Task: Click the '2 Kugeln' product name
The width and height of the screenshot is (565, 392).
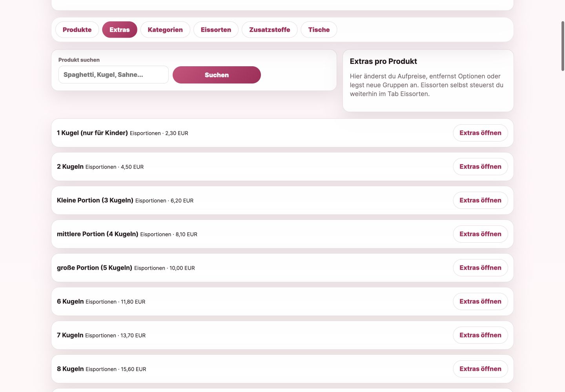Action: tap(70, 167)
